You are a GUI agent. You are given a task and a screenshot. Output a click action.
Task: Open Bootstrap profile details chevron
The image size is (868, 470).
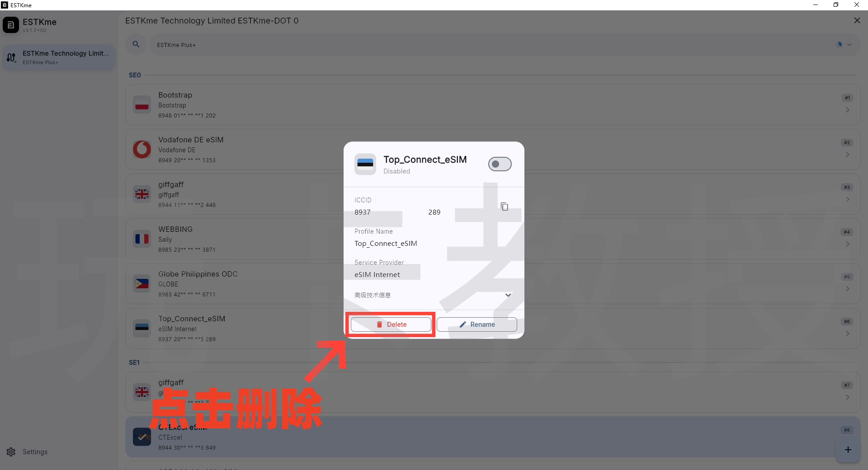coord(848,110)
